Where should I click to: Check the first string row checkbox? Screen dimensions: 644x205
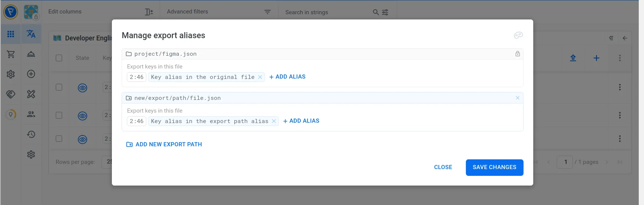click(59, 87)
